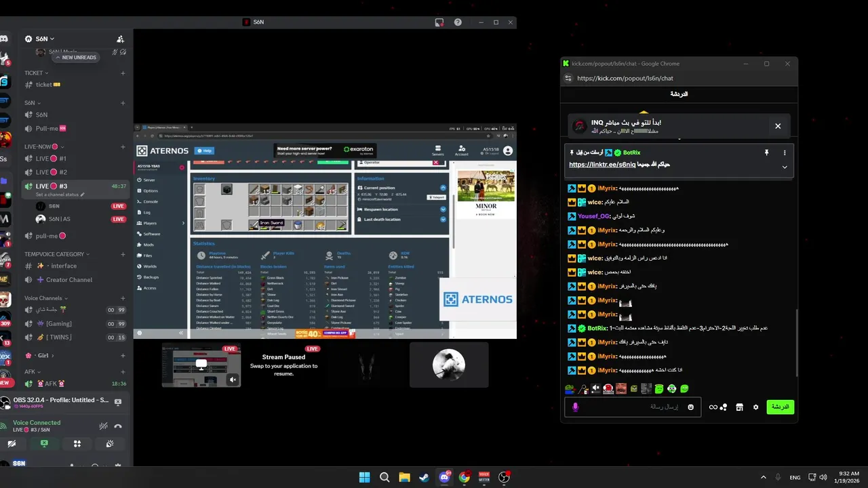The width and height of the screenshot is (868, 488).
Task: Join the AFK voice channel
Action: tap(75, 384)
